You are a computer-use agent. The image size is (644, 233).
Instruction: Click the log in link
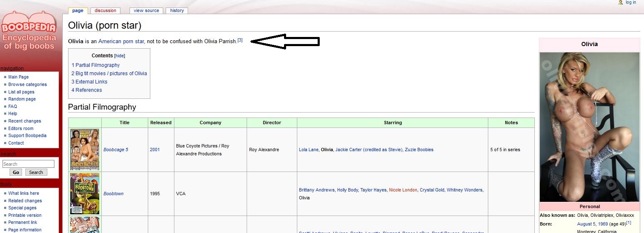coord(631,2)
